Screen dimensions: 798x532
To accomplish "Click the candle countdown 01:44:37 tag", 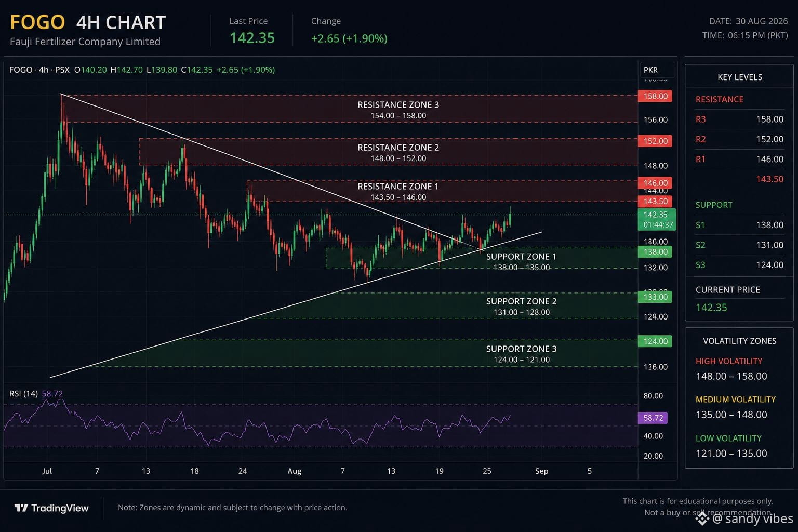I will (x=657, y=225).
